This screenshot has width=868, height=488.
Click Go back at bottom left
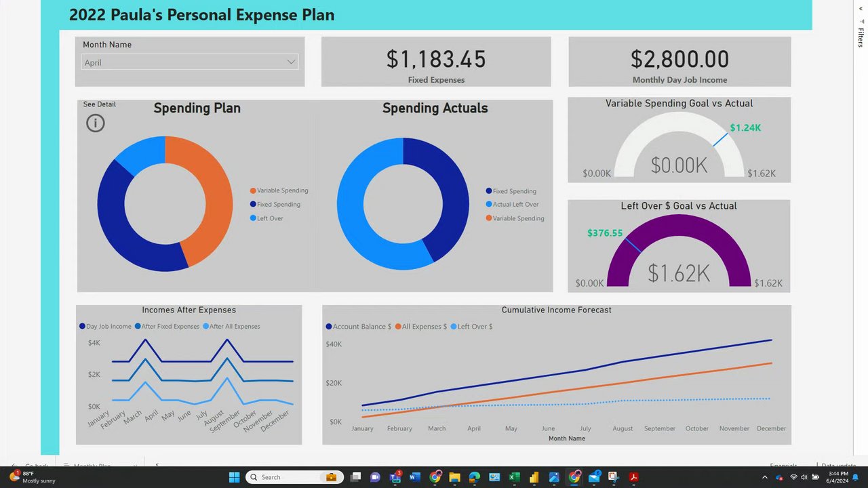click(37, 466)
